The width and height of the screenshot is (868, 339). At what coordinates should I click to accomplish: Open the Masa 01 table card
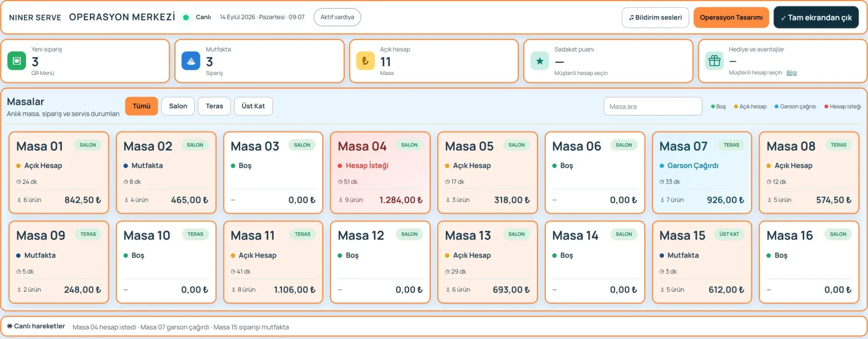click(59, 172)
